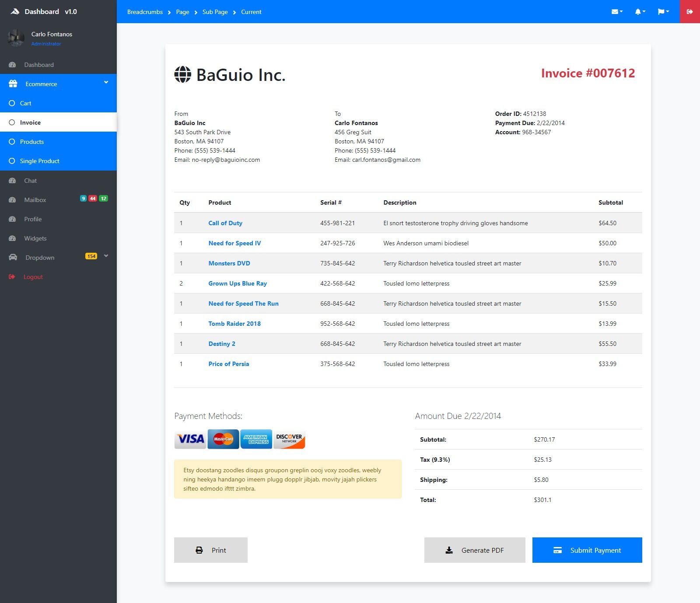Screen dimensions: 700x603
Task: Click the Breadcrumbs link
Action: 145,12
